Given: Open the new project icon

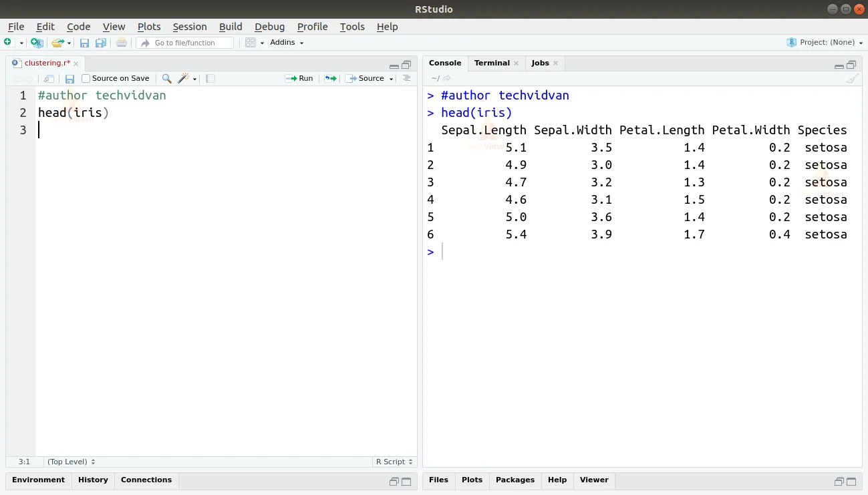Looking at the screenshot, I should point(37,42).
